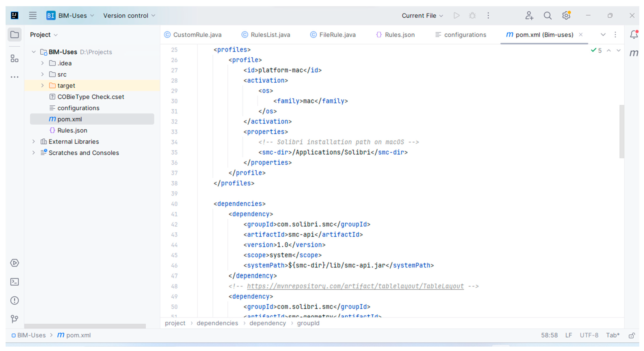Click the UTF-8 encoding status widget

589,335
